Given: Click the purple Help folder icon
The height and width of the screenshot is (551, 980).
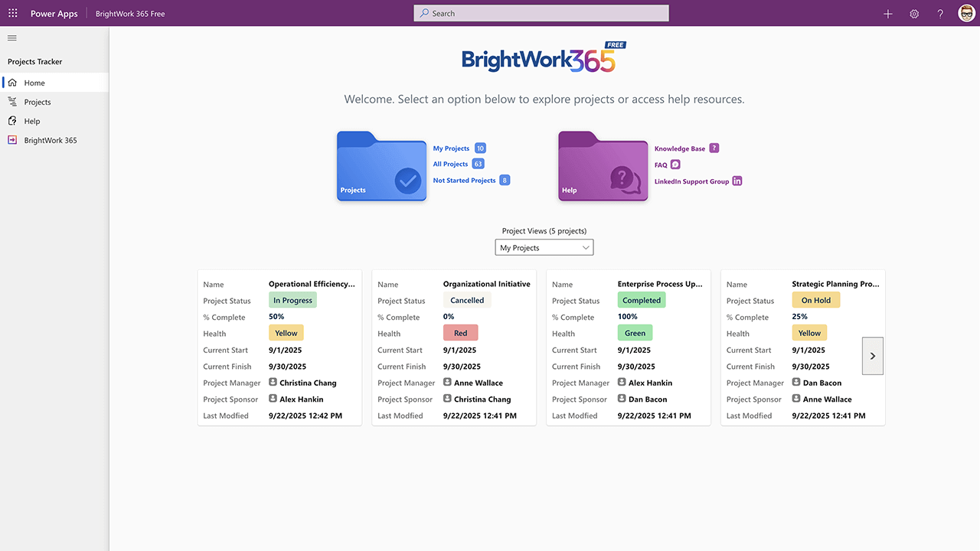Looking at the screenshot, I should coord(603,166).
